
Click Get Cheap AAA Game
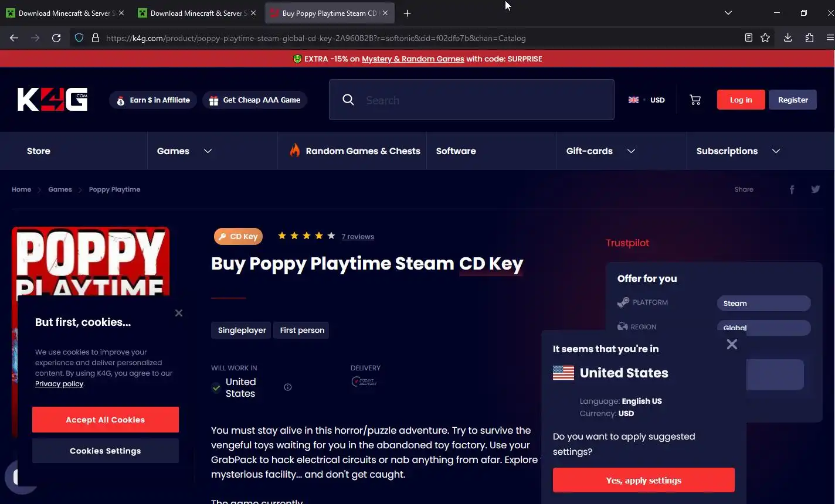pos(254,100)
